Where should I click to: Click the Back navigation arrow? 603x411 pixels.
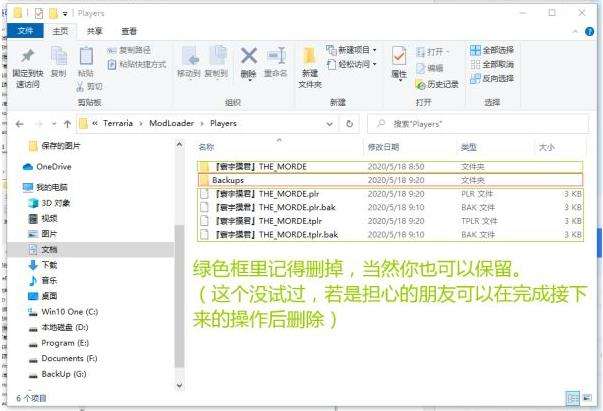coord(20,124)
